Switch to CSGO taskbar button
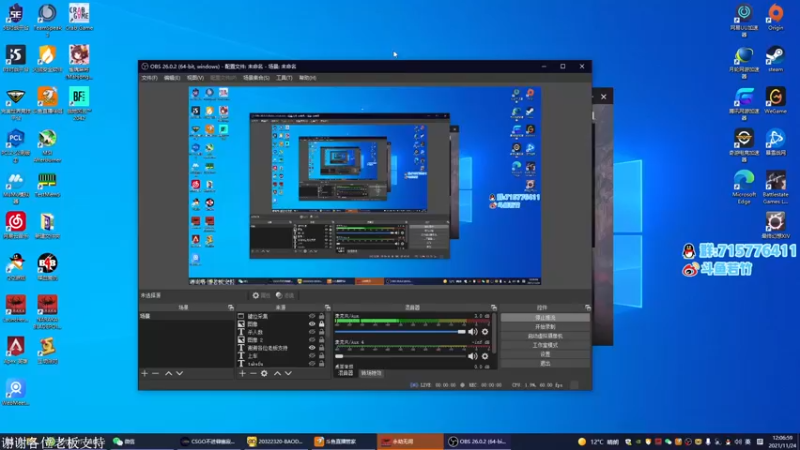 tap(209, 441)
